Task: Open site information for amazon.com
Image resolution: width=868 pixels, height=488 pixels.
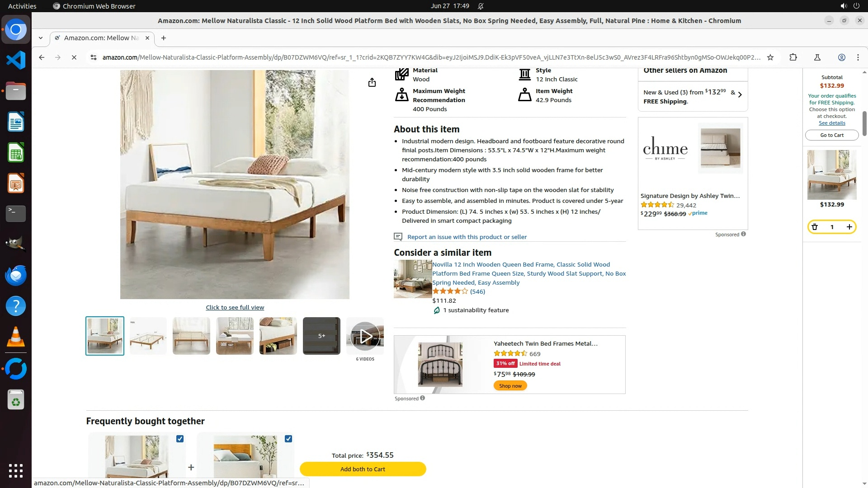Action: (93, 57)
